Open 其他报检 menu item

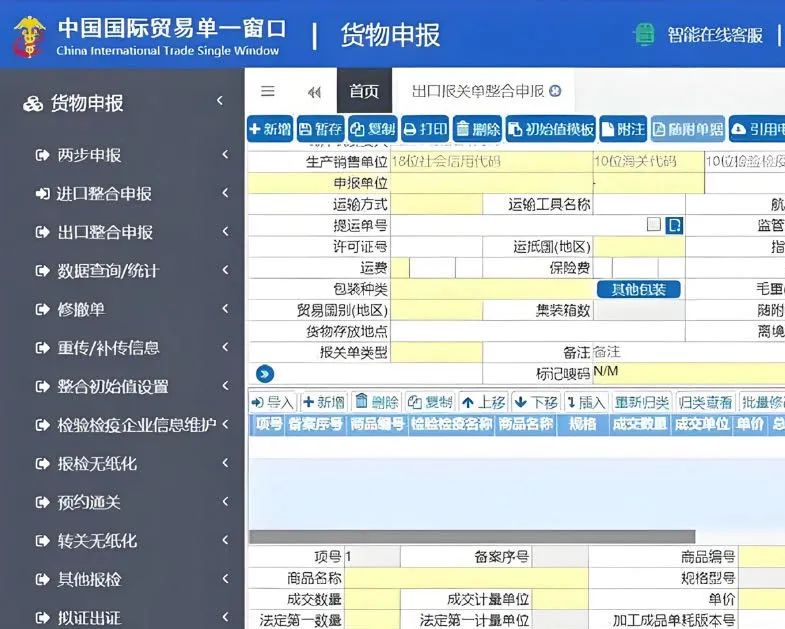click(x=131, y=579)
